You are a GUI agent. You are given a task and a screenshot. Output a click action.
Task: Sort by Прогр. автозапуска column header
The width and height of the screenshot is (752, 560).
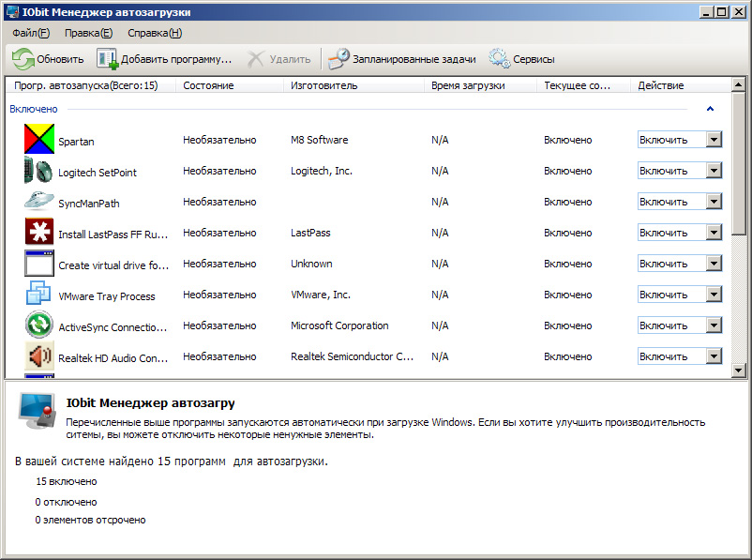(91, 85)
